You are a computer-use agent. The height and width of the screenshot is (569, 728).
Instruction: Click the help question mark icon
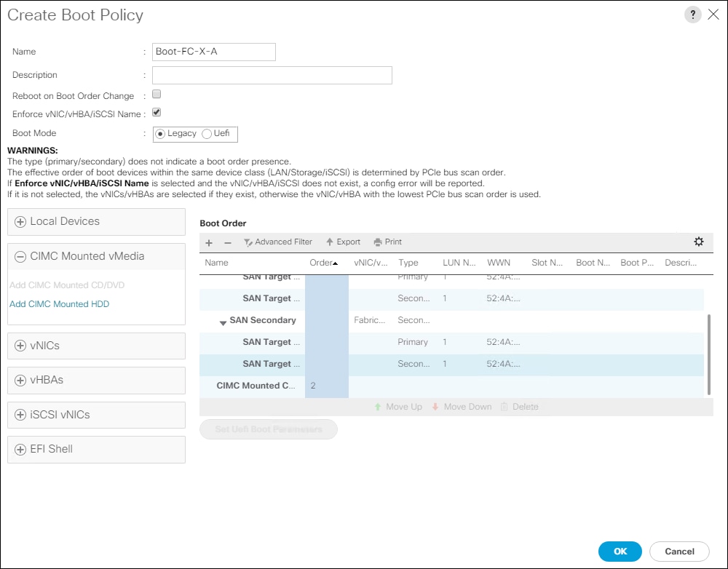click(x=692, y=15)
